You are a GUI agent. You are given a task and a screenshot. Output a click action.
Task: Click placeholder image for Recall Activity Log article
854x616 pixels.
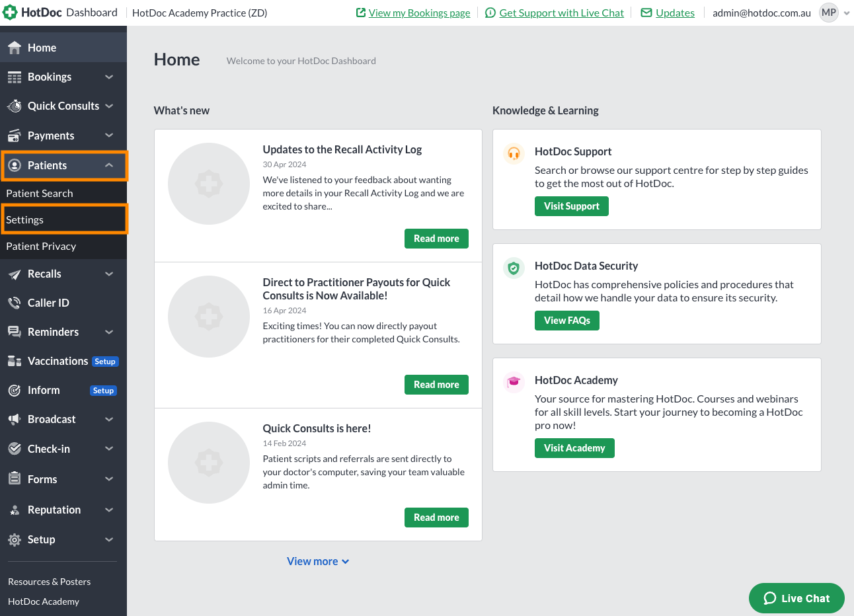209,184
